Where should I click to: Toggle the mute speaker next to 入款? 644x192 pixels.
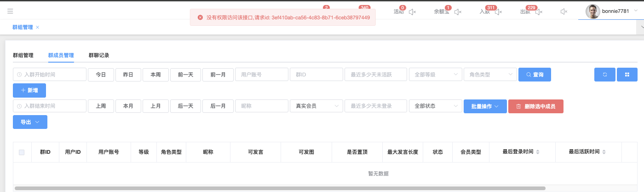pyautogui.click(x=498, y=12)
